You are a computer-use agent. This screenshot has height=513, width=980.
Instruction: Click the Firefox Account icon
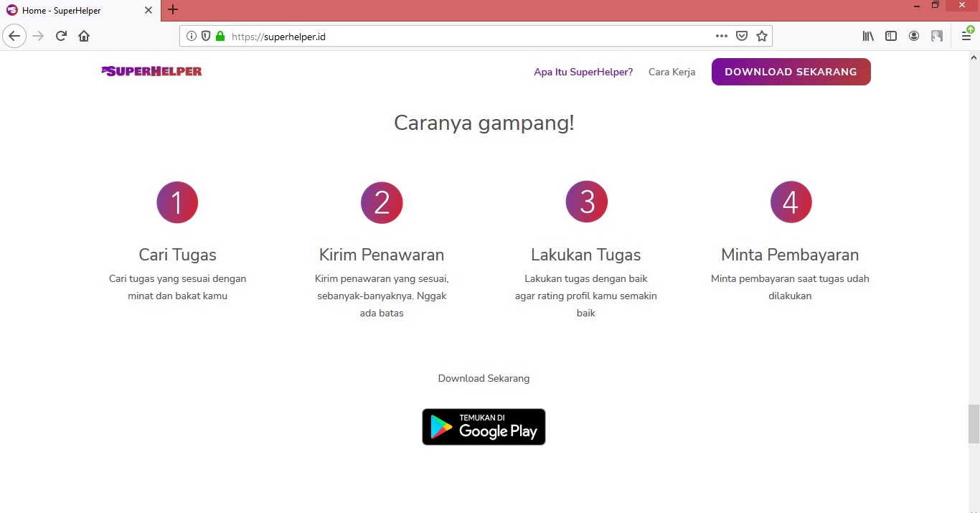[x=913, y=36]
